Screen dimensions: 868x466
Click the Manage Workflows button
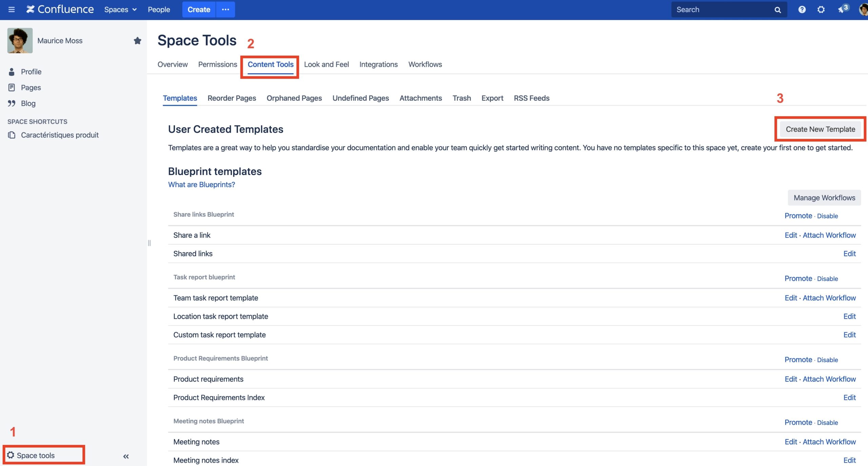[x=824, y=198]
